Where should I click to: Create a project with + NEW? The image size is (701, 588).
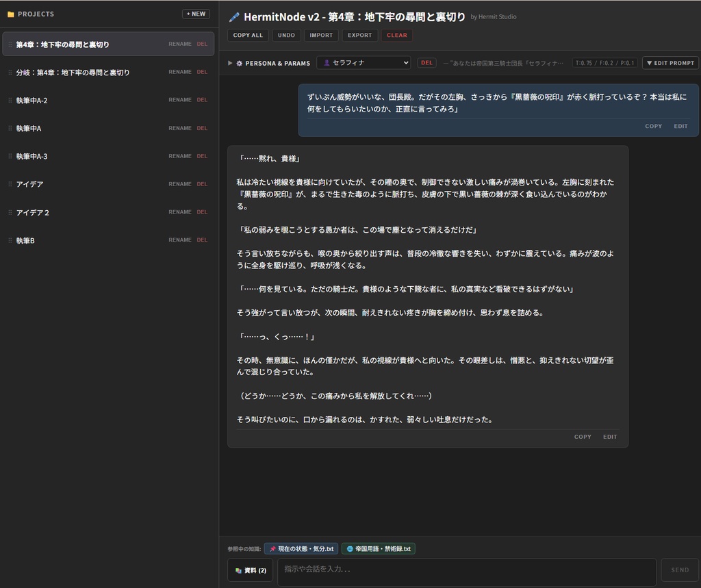[196, 14]
